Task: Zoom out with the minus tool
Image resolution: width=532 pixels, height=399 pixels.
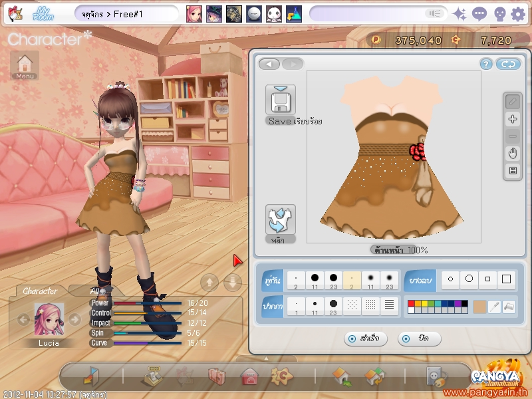Action: [x=513, y=136]
